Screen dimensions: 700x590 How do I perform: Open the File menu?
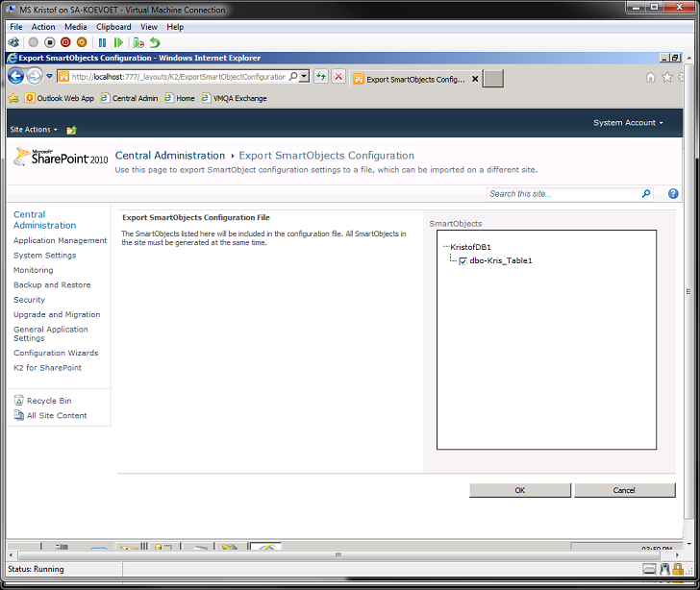(x=16, y=27)
